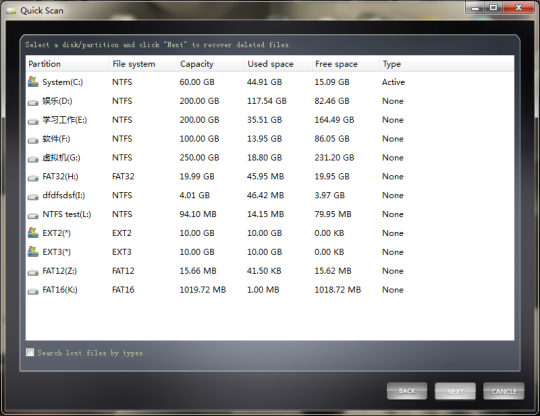Click the drive icon for FAT32(H:)

click(x=33, y=178)
